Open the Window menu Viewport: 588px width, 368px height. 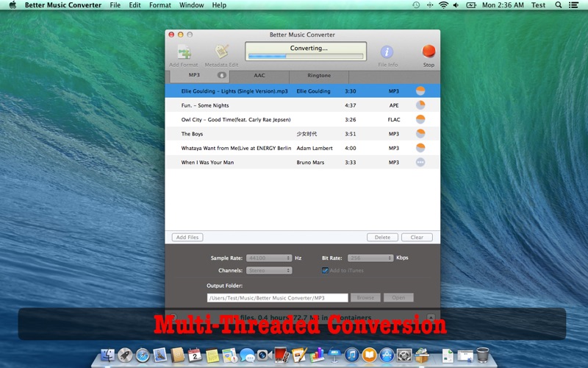[x=192, y=5]
